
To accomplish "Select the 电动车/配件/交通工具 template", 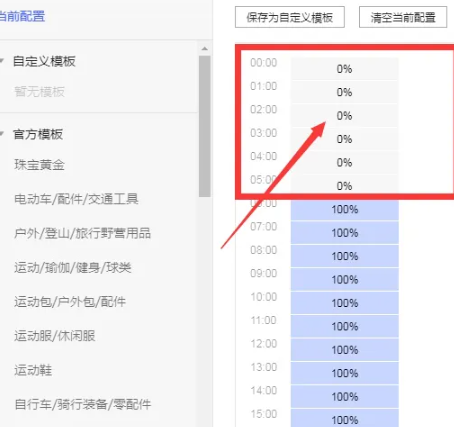I will click(76, 199).
